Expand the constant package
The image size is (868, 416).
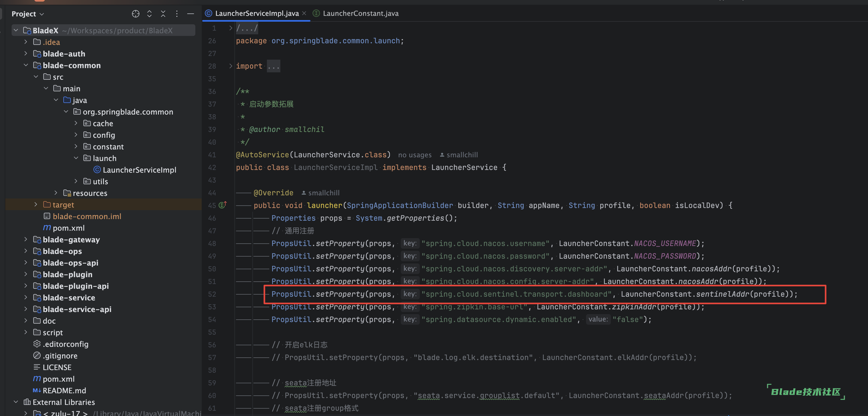coord(76,146)
